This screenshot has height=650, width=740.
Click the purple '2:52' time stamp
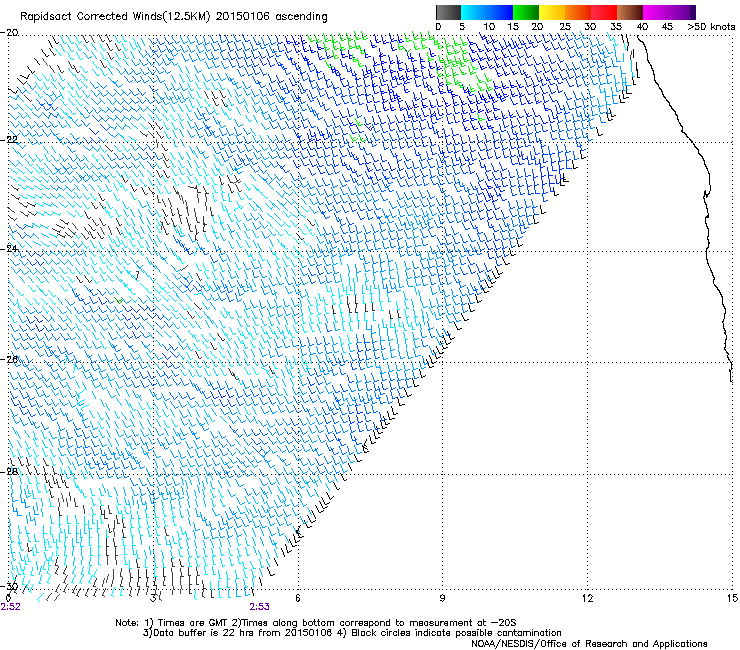(x=10, y=607)
